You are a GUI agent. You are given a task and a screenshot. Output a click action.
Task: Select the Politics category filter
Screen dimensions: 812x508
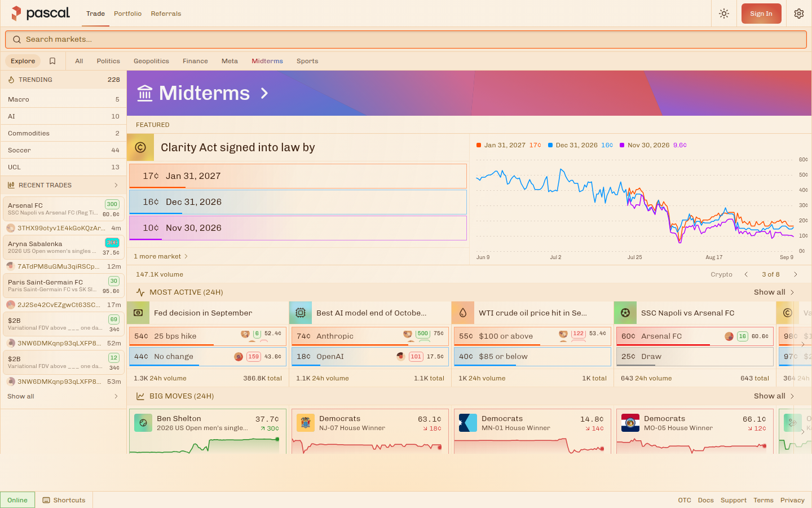[108, 61]
